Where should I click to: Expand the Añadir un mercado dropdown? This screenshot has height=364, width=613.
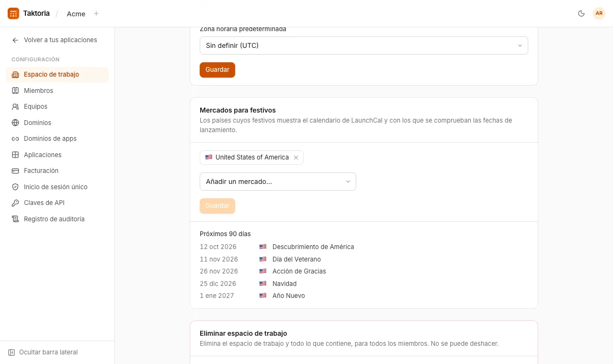point(278,182)
